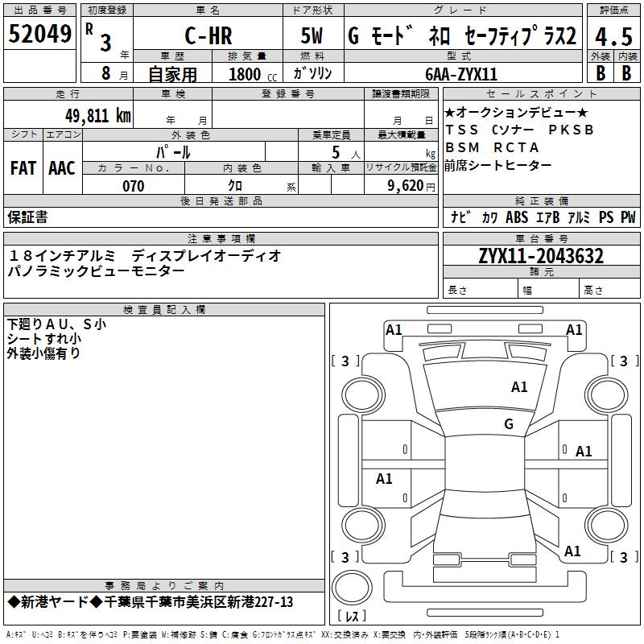This screenshot has width=644, height=644.
Task: Click 保証書 under 後日発送部品
Action: pyautogui.click(x=27, y=217)
